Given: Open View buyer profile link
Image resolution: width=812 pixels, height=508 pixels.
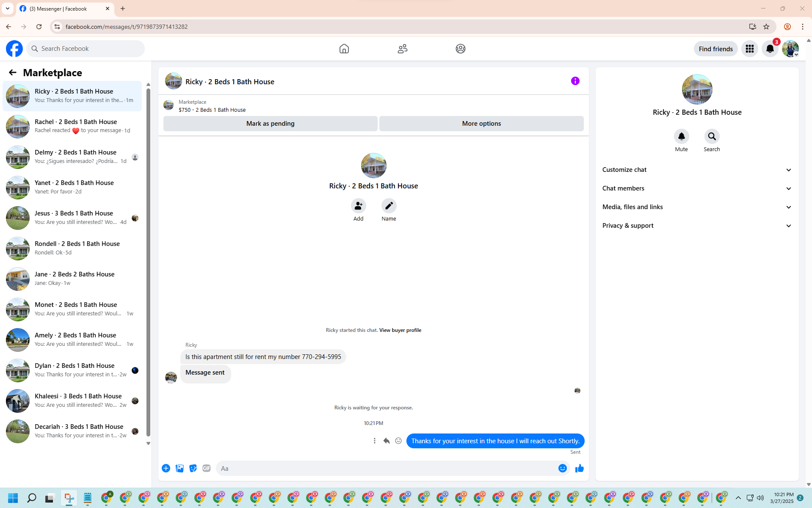Looking at the screenshot, I should pyautogui.click(x=400, y=330).
